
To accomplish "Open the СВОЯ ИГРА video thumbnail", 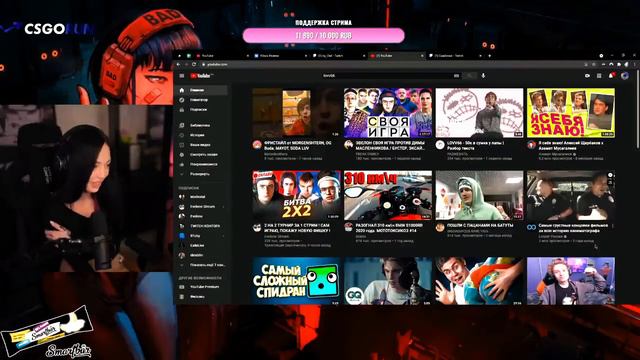I will [388, 113].
